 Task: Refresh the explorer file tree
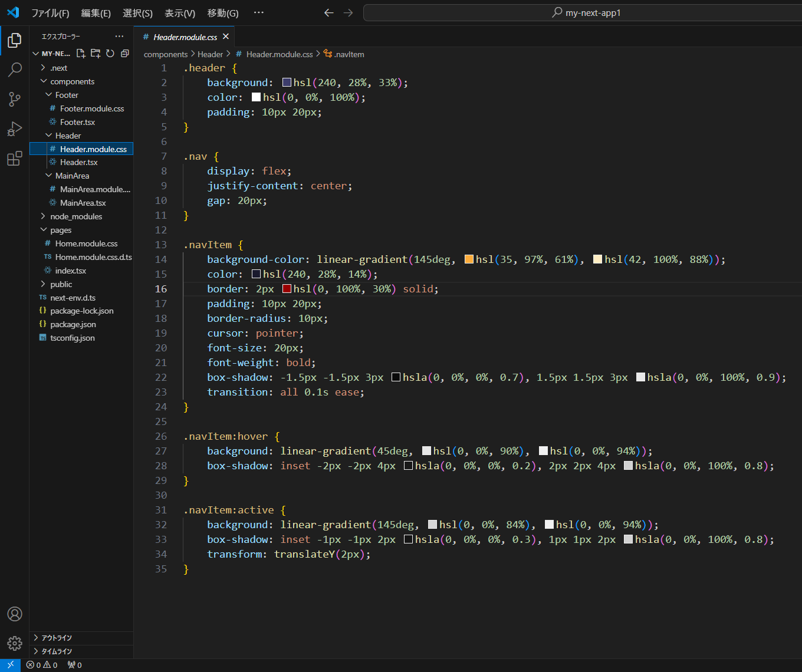pyautogui.click(x=110, y=54)
